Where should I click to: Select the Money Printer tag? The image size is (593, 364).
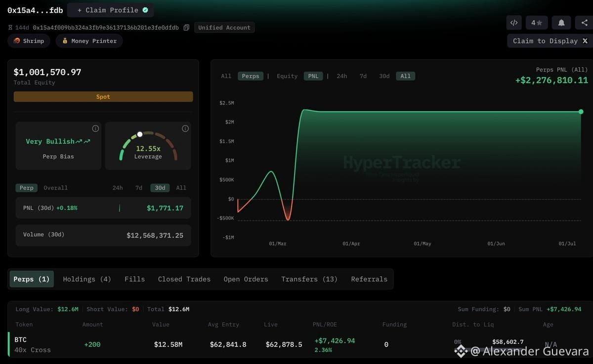click(x=89, y=41)
